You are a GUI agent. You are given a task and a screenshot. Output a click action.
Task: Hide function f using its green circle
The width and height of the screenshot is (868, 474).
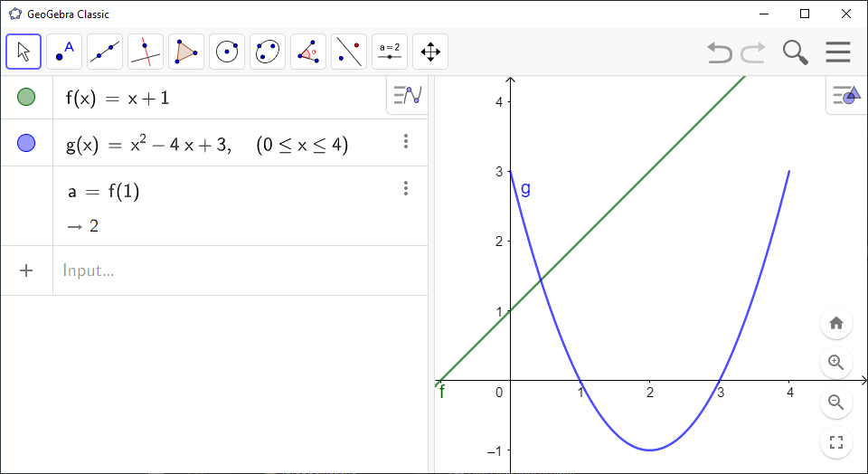(26, 97)
